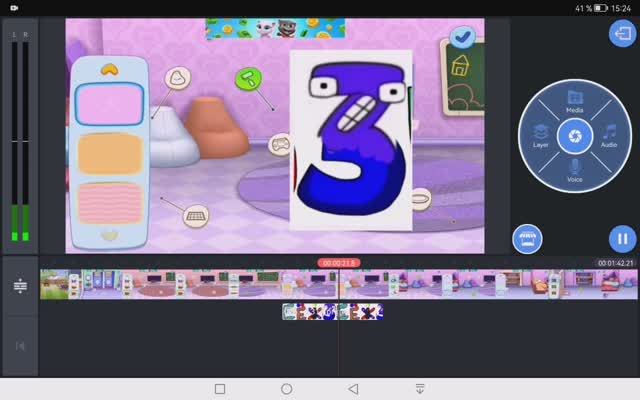The image size is (640, 400).
Task: Open the Media browser in the wheel
Action: (x=574, y=102)
